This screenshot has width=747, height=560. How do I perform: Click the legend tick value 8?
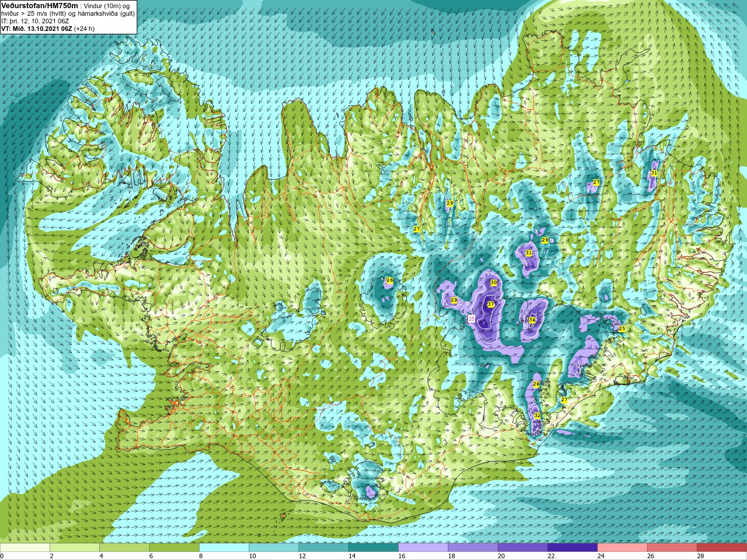click(x=201, y=556)
